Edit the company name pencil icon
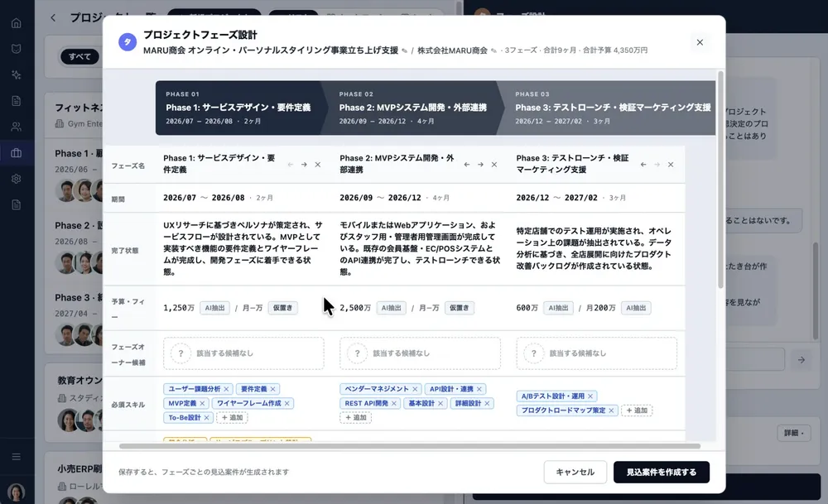Image resolution: width=828 pixels, height=504 pixels. pos(493,50)
